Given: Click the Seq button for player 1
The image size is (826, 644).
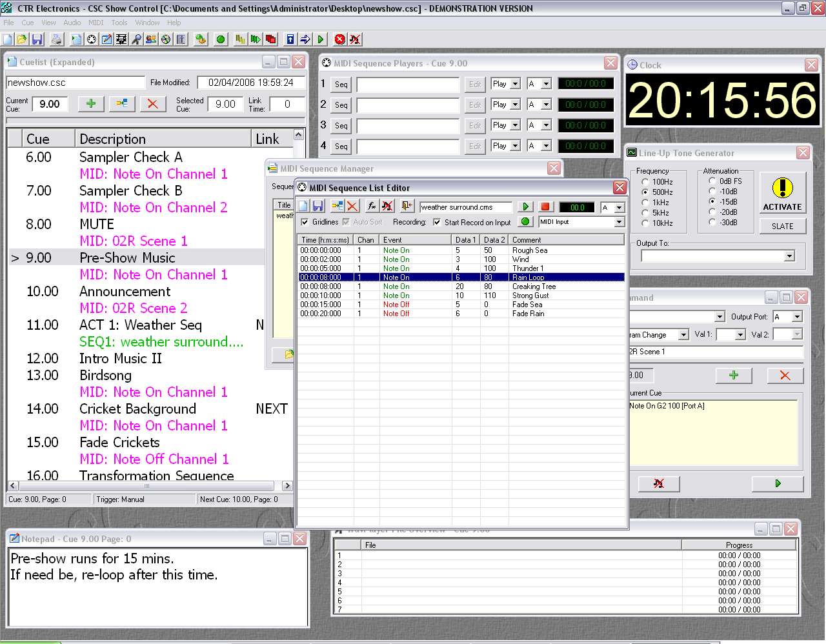Looking at the screenshot, I should pyautogui.click(x=341, y=84).
